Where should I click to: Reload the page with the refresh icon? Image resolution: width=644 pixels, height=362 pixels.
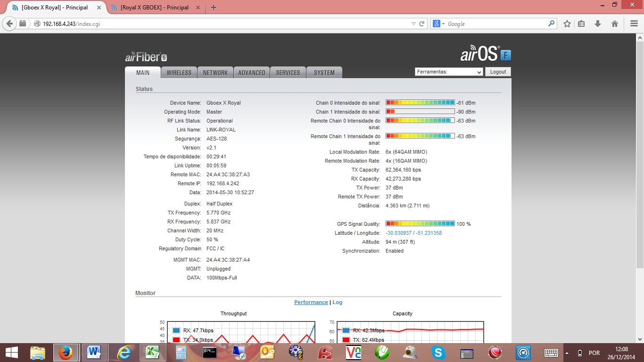(422, 24)
